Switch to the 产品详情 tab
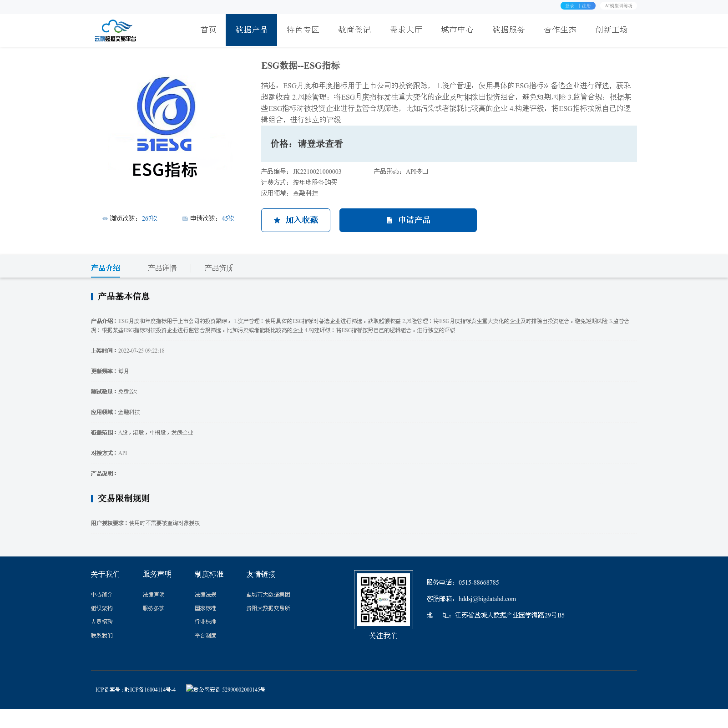Viewport: 728px width, 728px height. (x=162, y=268)
